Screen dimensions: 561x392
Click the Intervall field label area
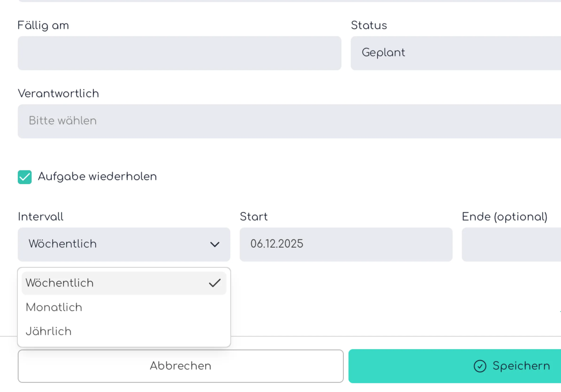click(x=41, y=216)
